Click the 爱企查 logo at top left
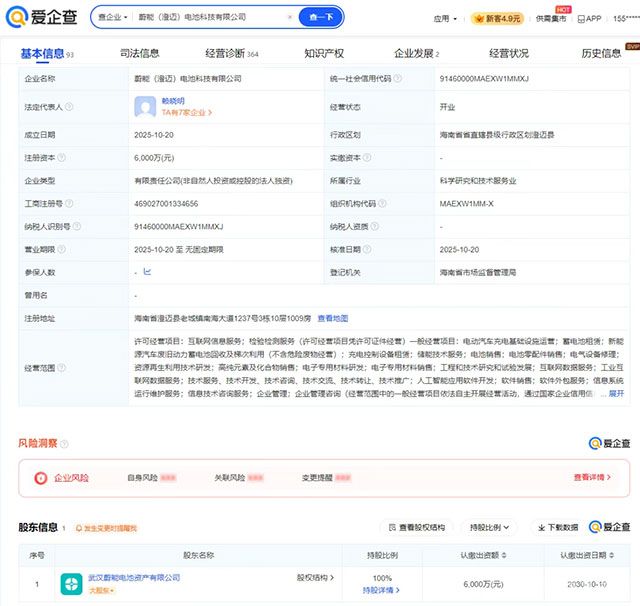Image resolution: width=640 pixels, height=606 pixels. [42, 17]
